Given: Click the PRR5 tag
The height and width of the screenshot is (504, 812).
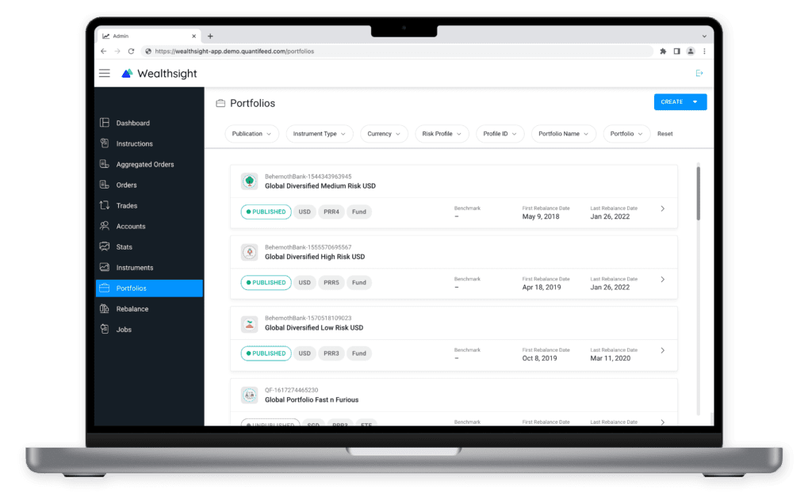Looking at the screenshot, I should [331, 283].
